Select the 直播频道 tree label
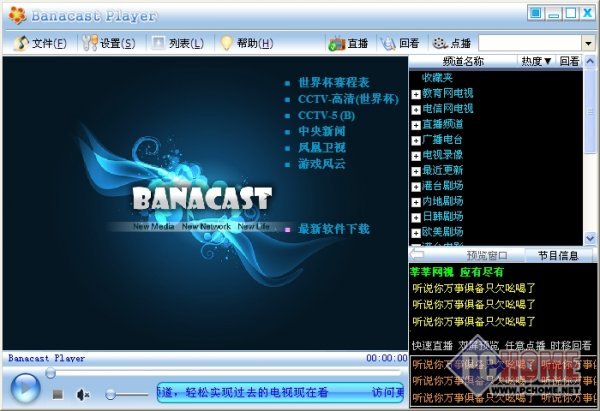Image resolution: width=600 pixels, height=411 pixels. 443,124
